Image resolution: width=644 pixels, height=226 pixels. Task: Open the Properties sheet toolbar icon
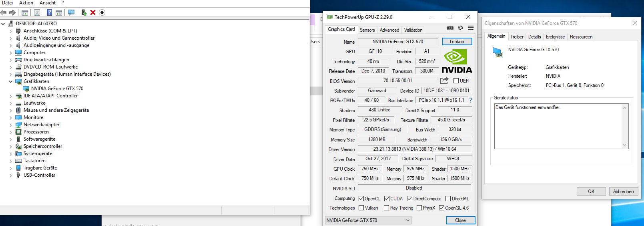tap(37, 12)
